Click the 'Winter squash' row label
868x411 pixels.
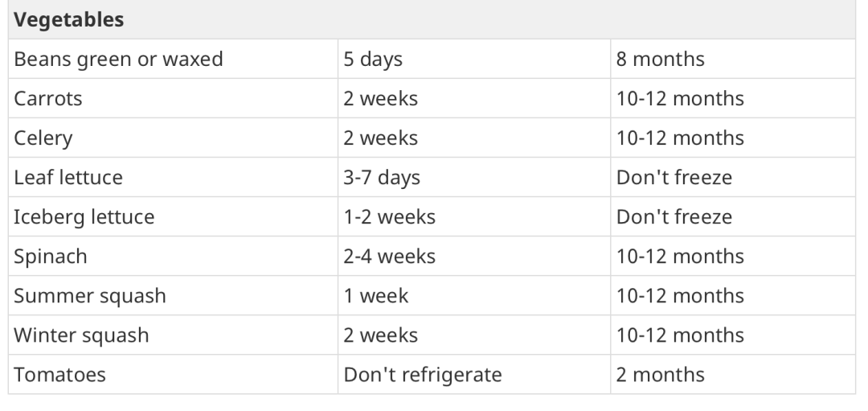[x=81, y=335]
